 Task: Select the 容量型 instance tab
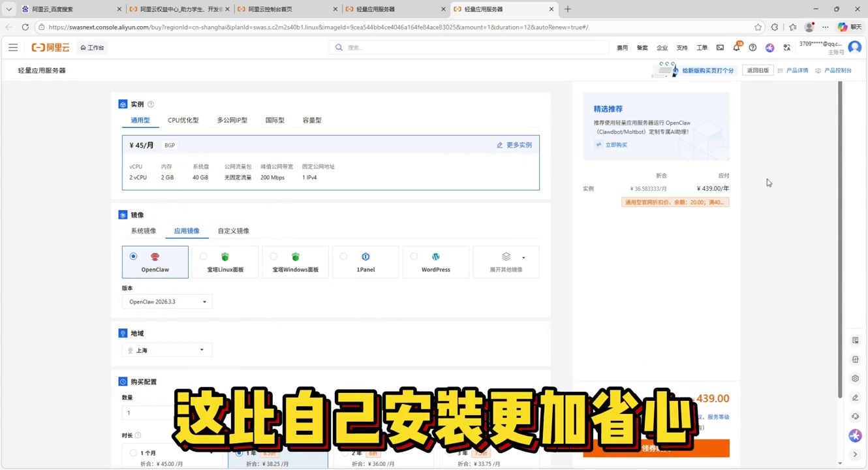(312, 120)
